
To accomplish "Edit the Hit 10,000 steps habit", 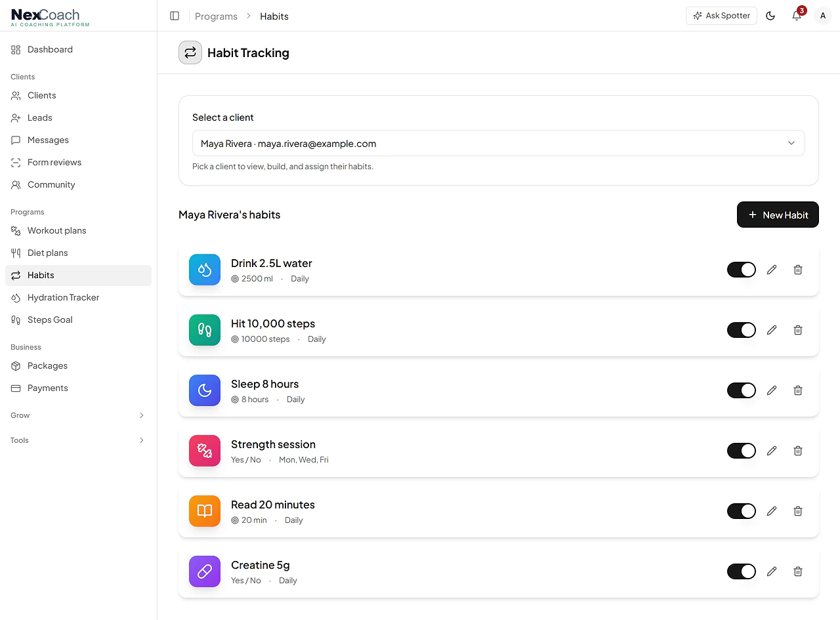I will click(772, 330).
